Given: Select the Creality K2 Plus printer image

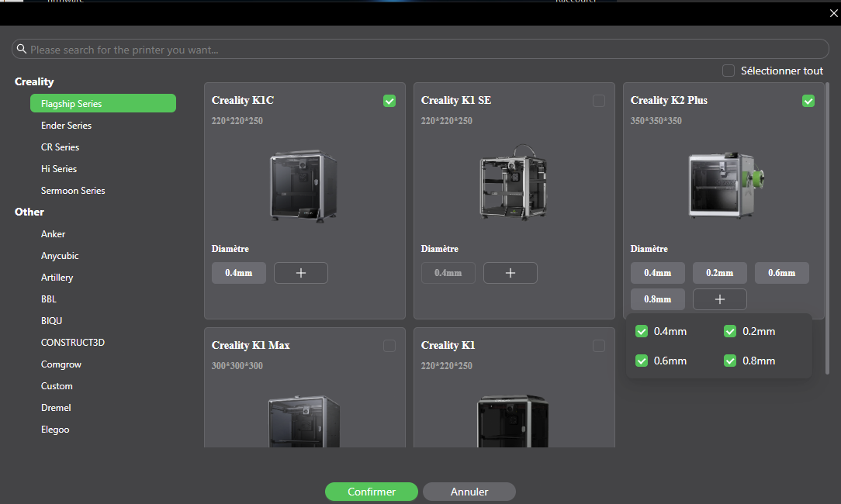Looking at the screenshot, I should (726, 185).
